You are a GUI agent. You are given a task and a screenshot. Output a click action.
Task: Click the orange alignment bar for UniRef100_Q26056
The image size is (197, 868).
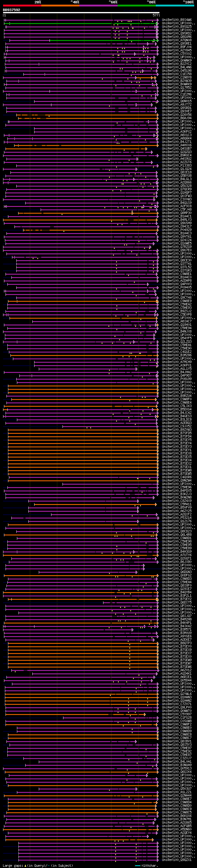coord(87,115)
